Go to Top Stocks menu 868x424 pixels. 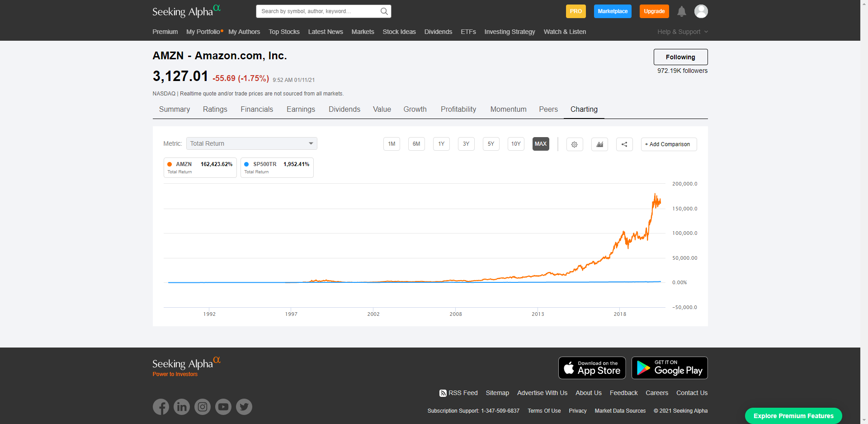(284, 32)
